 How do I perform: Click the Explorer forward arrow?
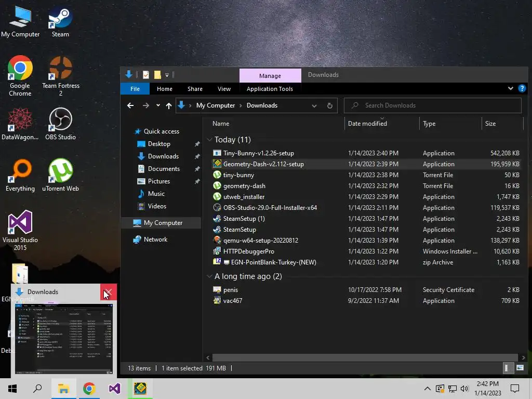[146, 105]
